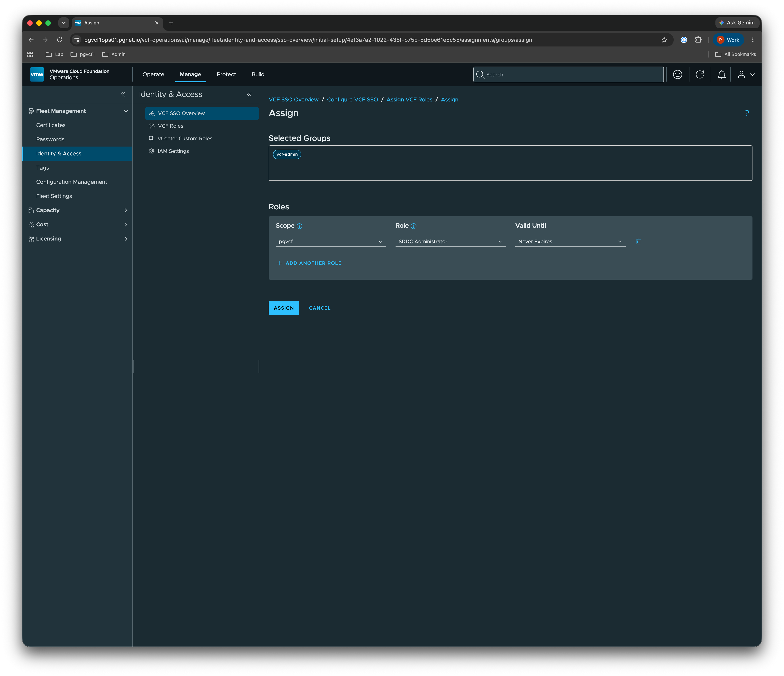Open the Admin bookmarks folder
The height and width of the screenshot is (676, 784).
[x=114, y=55]
